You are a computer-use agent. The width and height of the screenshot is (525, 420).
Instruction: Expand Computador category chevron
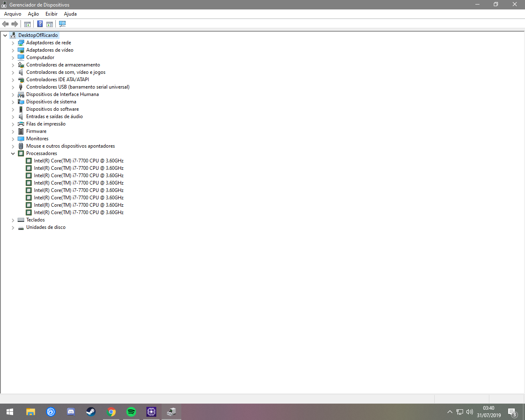point(13,57)
